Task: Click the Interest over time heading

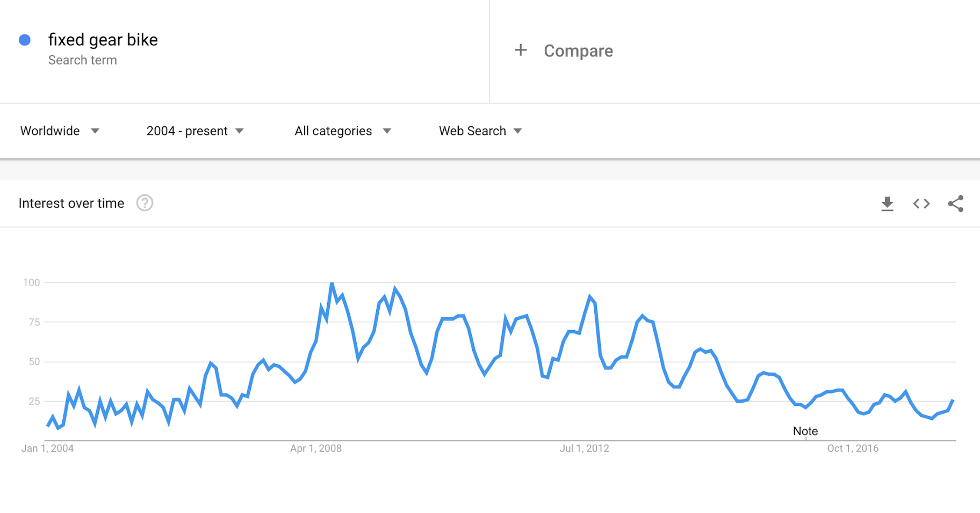Action: tap(71, 203)
